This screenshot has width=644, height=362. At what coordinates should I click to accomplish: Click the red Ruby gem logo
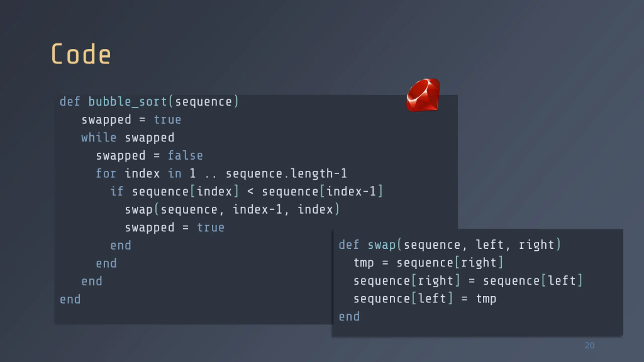coord(423,95)
